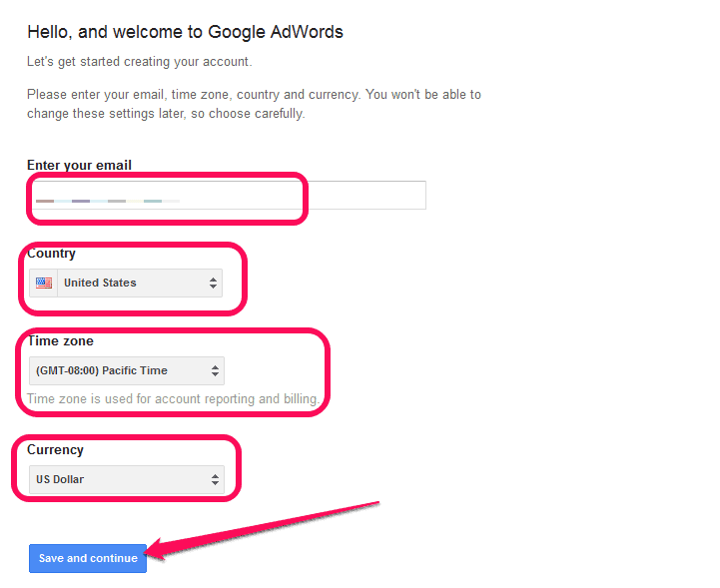The height and width of the screenshot is (588, 720).
Task: Click the Time zone field label
Action: click(x=60, y=341)
